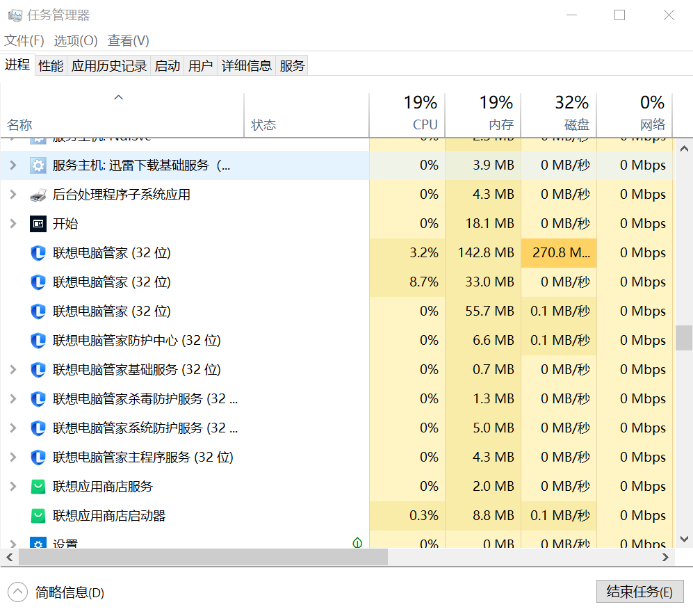Click the vertical scrollbar thumb
The image size is (693, 616).
684,338
